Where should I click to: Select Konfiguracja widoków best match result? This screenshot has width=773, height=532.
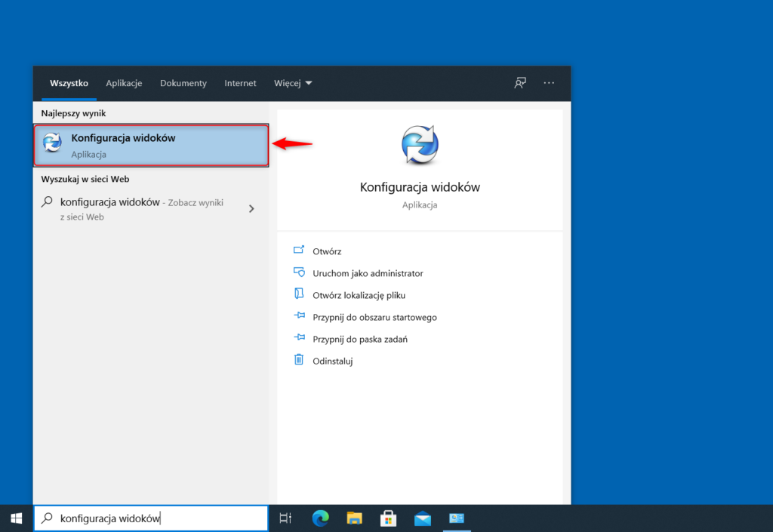pos(151,146)
